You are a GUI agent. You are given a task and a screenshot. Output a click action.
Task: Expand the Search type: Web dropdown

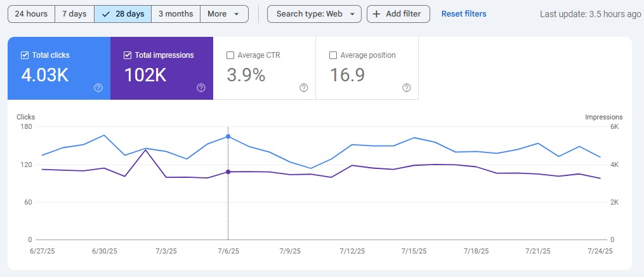pyautogui.click(x=314, y=14)
